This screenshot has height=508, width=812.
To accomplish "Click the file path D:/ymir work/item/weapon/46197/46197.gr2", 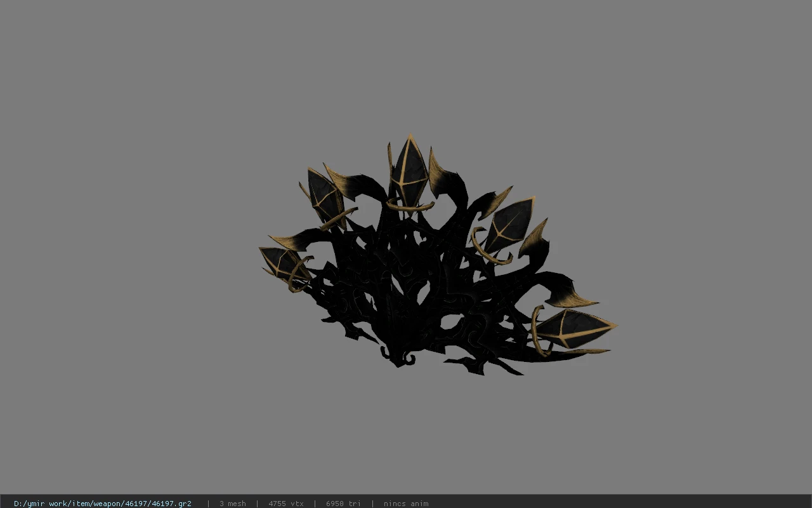I will (103, 504).
